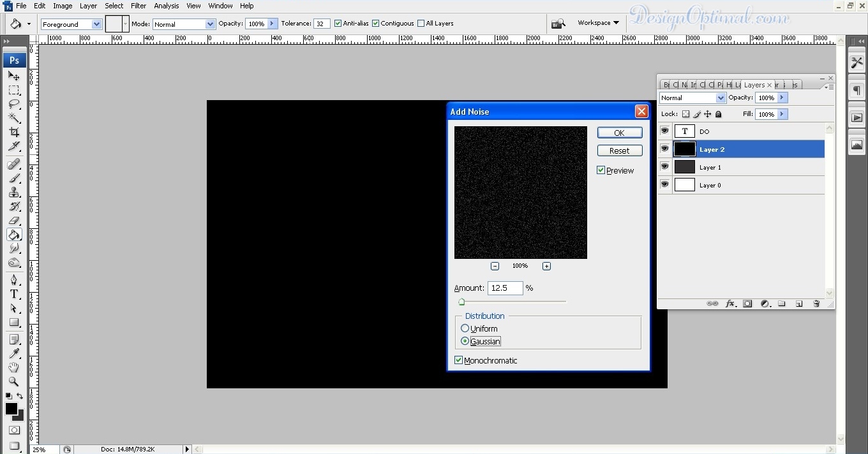Select the Hand tool

coord(14,368)
